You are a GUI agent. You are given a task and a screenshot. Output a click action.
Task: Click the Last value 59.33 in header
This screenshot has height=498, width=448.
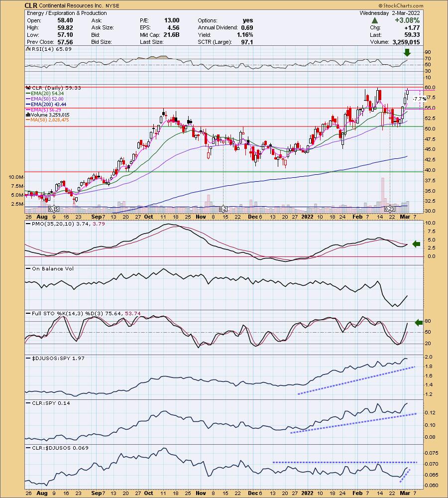click(x=412, y=35)
